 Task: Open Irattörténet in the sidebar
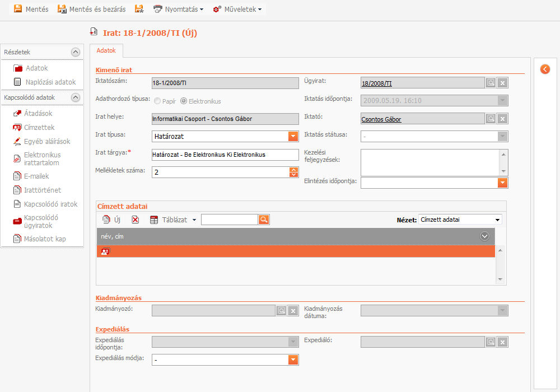tap(37, 190)
